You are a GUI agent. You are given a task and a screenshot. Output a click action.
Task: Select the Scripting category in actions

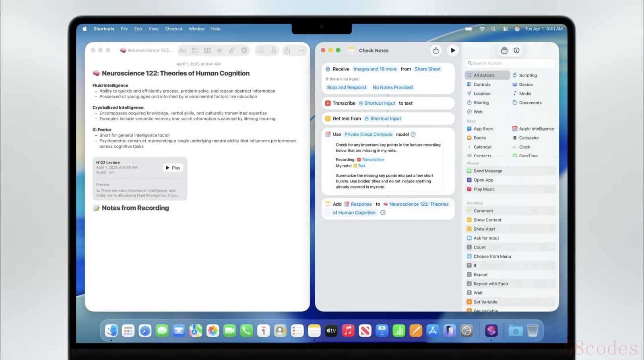pyautogui.click(x=528, y=75)
